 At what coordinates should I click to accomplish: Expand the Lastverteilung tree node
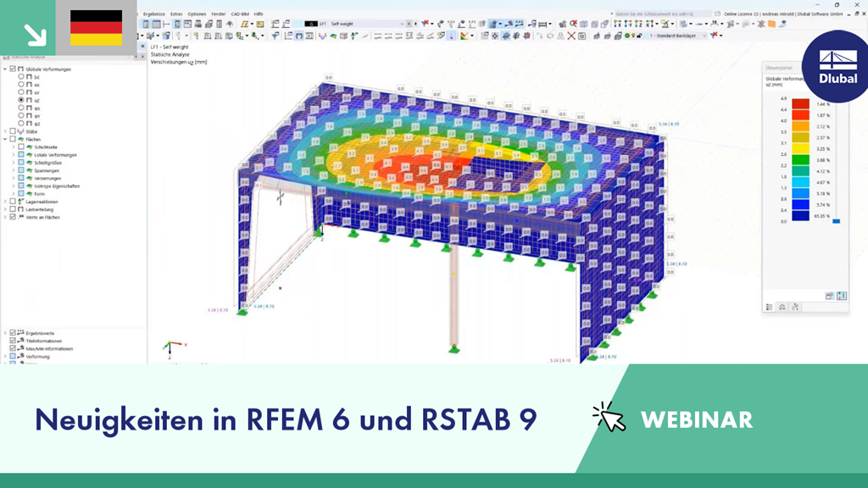(6, 209)
